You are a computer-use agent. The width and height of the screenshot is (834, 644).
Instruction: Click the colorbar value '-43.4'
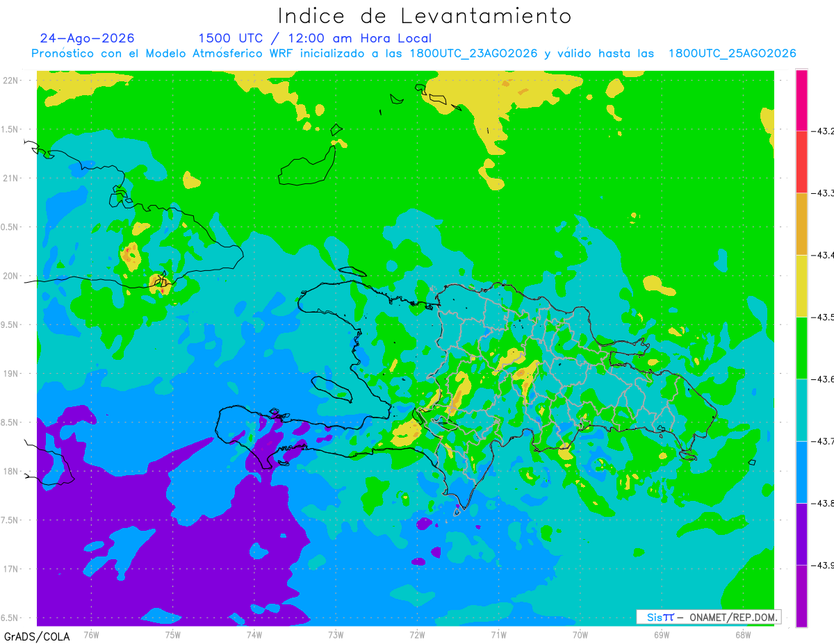tap(823, 255)
